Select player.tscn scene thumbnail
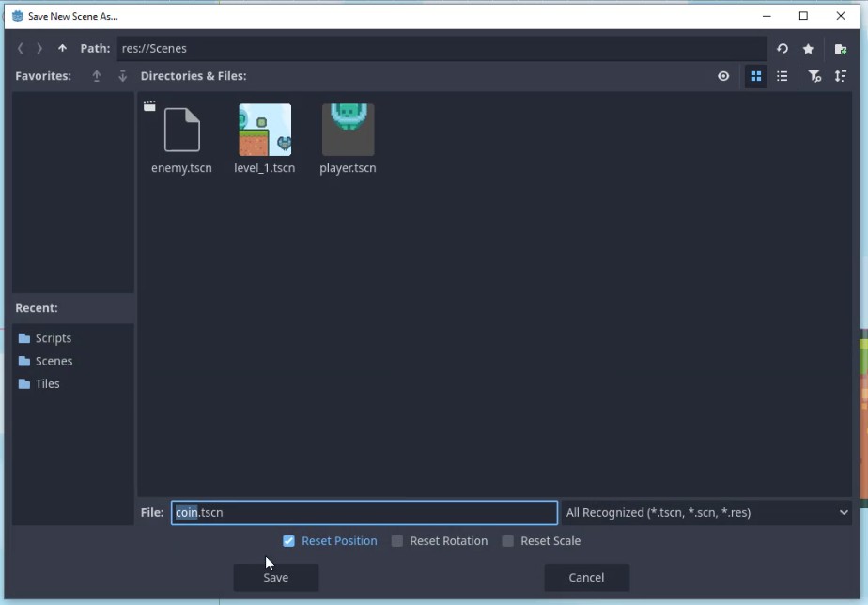868x605 pixels. pos(348,138)
